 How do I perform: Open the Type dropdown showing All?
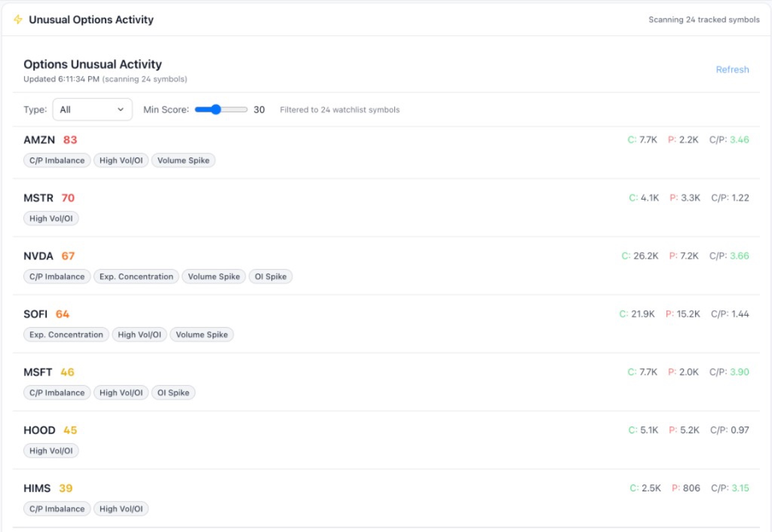[92, 110]
